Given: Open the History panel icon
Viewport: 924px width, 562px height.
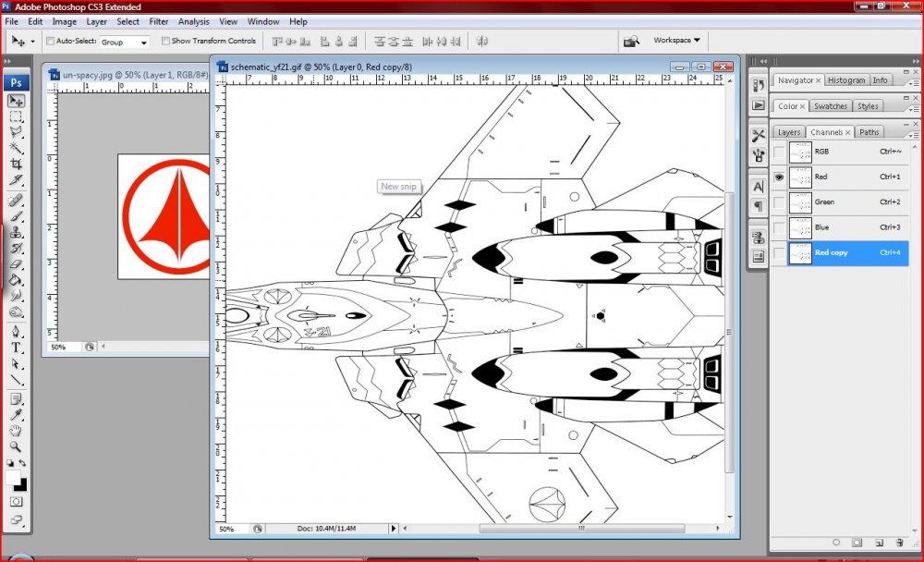Looking at the screenshot, I should 758,85.
